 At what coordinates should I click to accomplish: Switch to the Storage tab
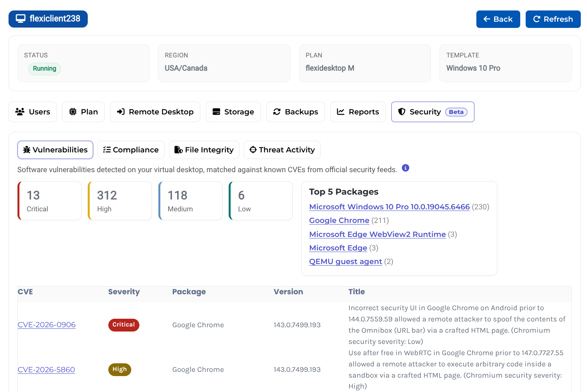point(233,112)
